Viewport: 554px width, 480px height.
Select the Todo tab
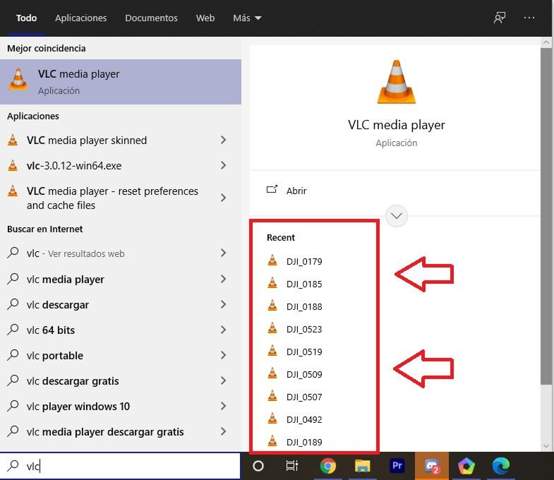click(26, 18)
